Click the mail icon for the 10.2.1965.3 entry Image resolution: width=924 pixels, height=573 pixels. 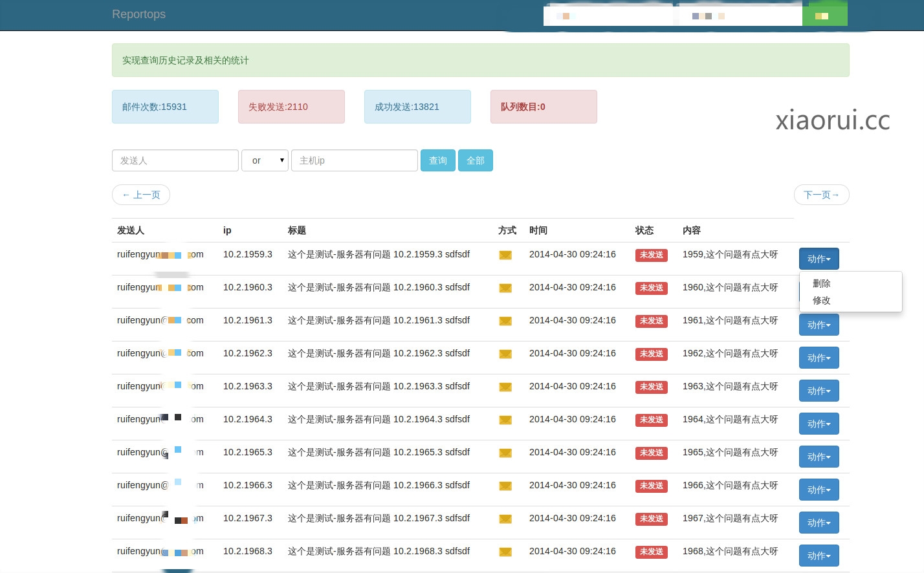click(505, 453)
